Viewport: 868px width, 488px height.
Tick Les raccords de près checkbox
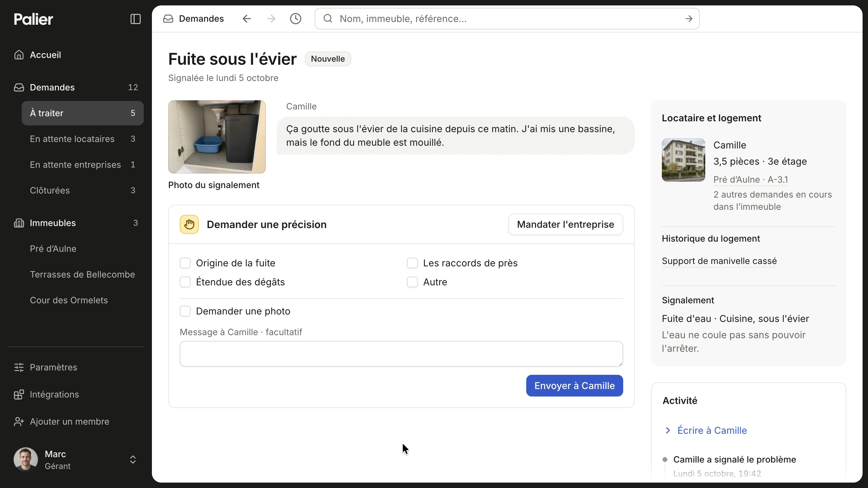pos(412,263)
